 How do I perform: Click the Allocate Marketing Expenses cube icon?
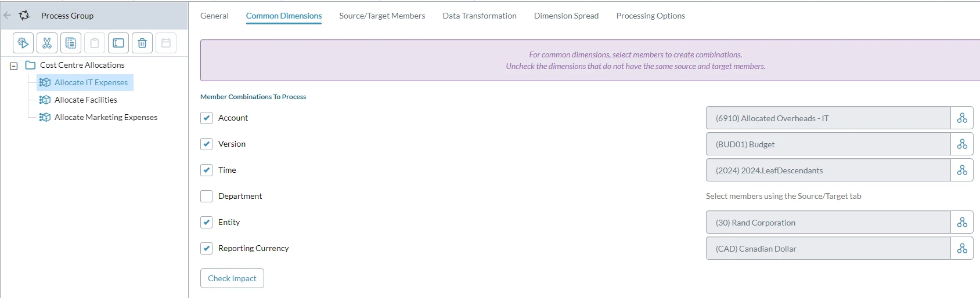click(x=45, y=117)
